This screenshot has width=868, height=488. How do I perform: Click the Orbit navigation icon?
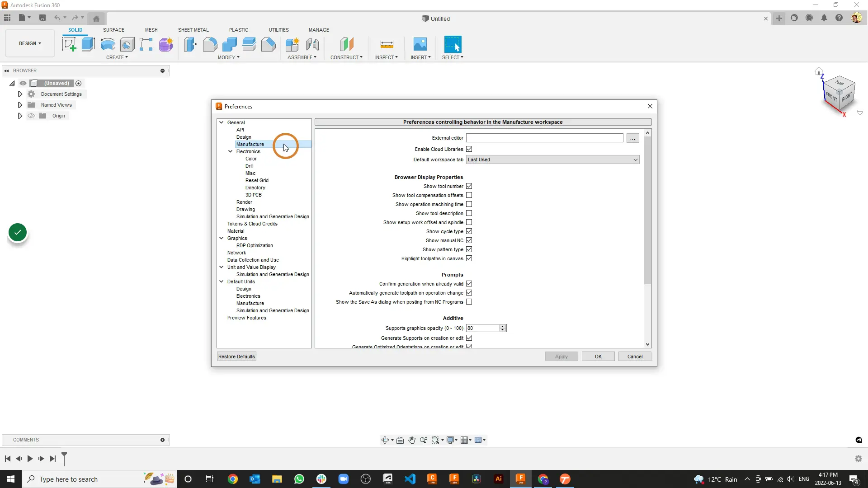pyautogui.click(x=385, y=440)
